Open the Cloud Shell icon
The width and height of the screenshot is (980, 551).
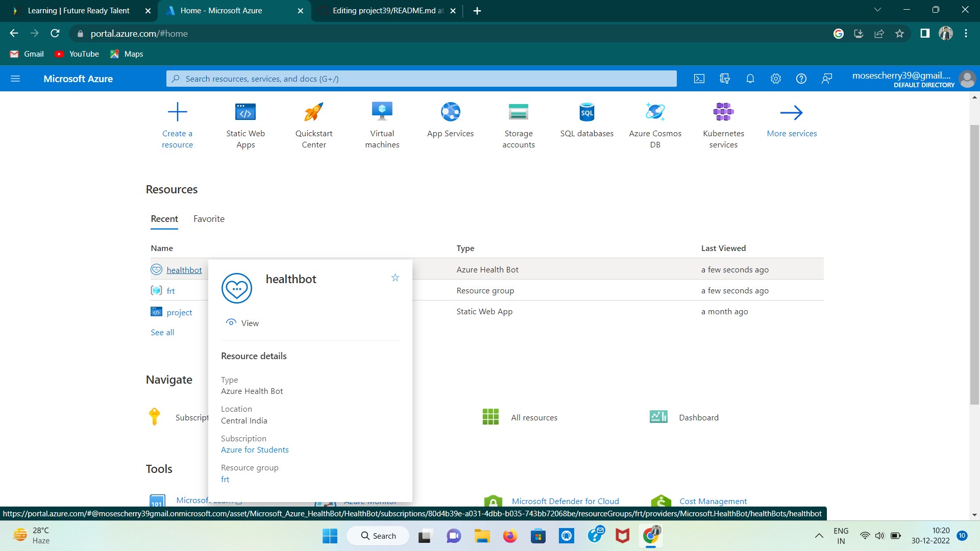699,79
